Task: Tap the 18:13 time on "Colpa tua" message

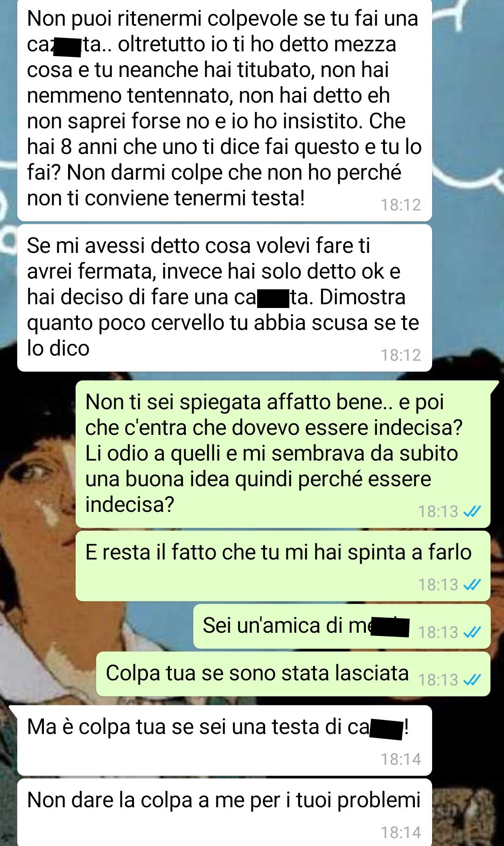Action: pyautogui.click(x=438, y=680)
